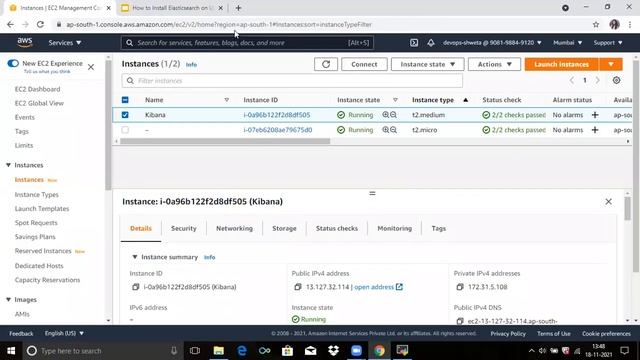Open Dropbox from taskbar
Screen dimensions: 640x360
pos(333,351)
